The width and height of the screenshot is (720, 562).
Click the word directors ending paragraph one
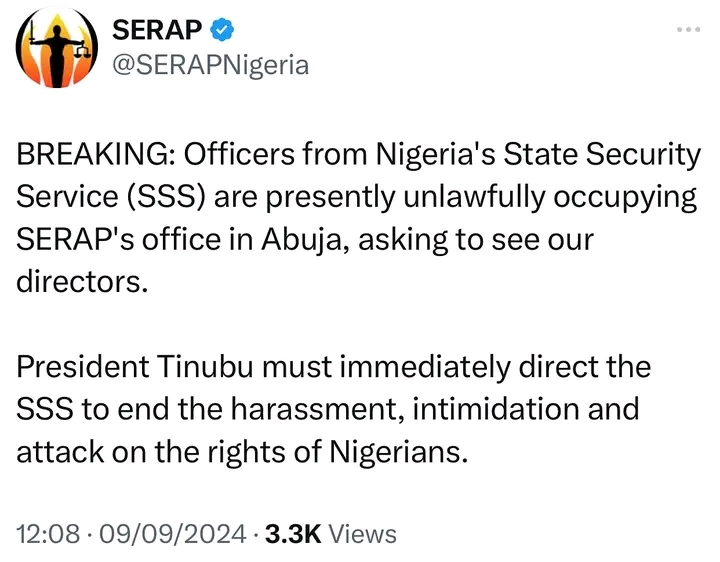[x=82, y=280]
